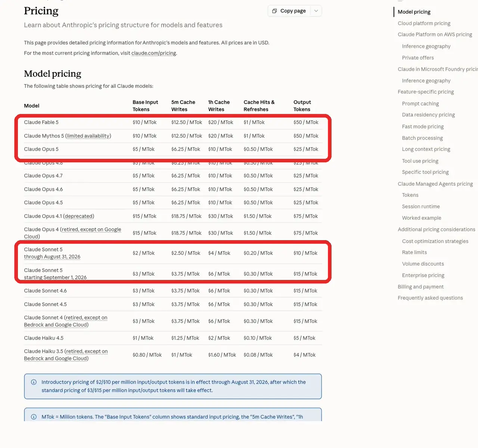The image size is (478, 448).
Task: Jump to Rate limits section
Action: point(414,252)
